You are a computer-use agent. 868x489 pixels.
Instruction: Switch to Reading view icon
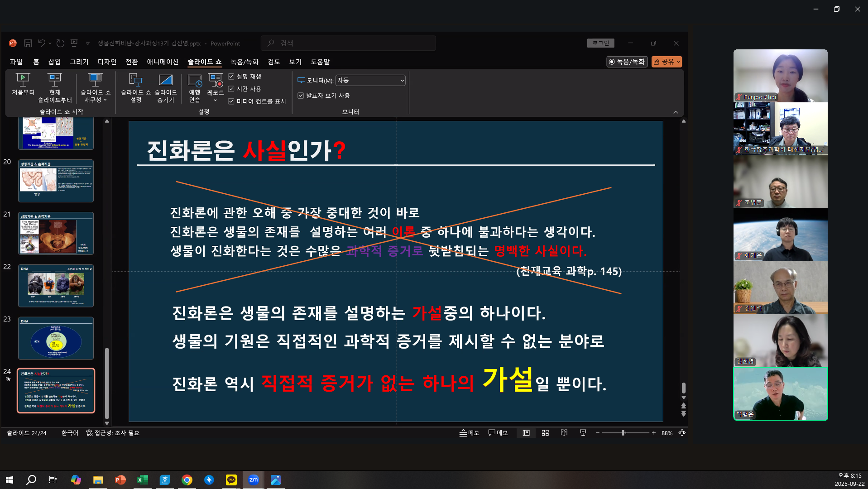[x=564, y=433]
